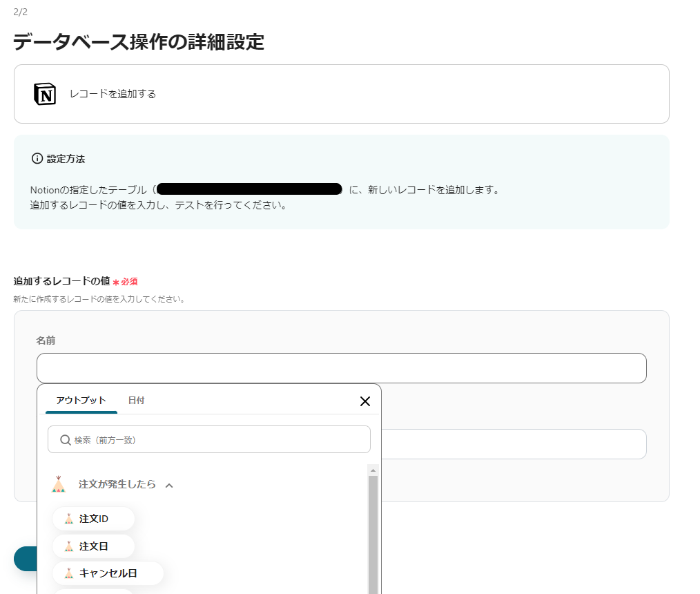This screenshot has width=700, height=594.
Task: Click the popup scrollbar up arrow
Action: (373, 470)
